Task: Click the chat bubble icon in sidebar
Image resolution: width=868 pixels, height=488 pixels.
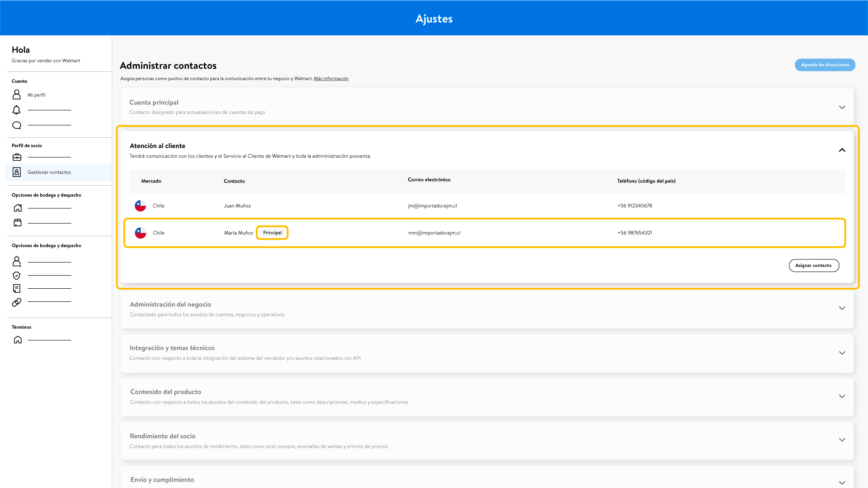Action: click(17, 125)
